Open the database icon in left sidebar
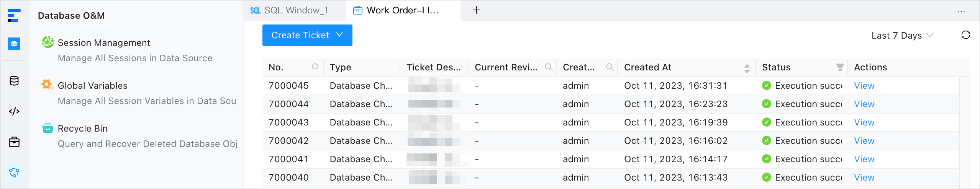Image resolution: width=980 pixels, height=189 pixels. pos(14,81)
